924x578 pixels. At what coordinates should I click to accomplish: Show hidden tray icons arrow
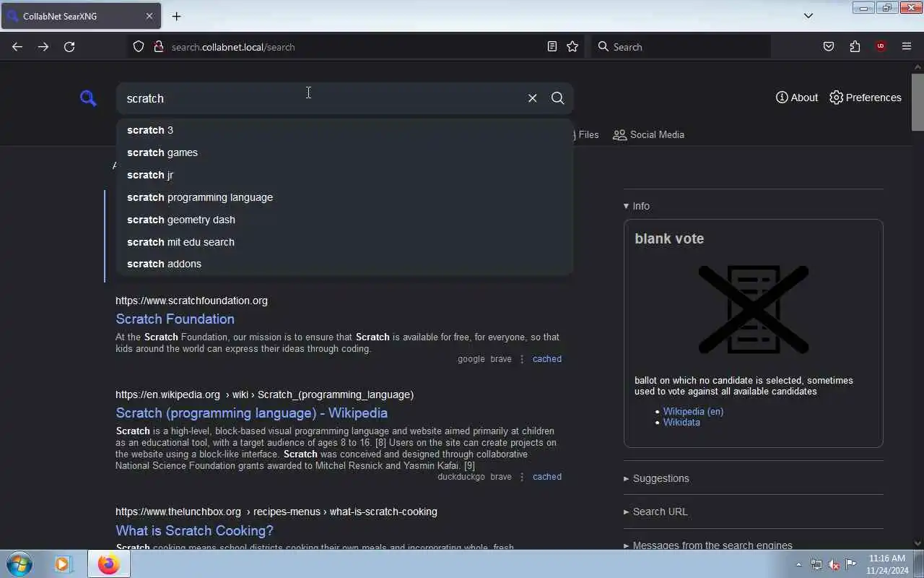click(798, 564)
